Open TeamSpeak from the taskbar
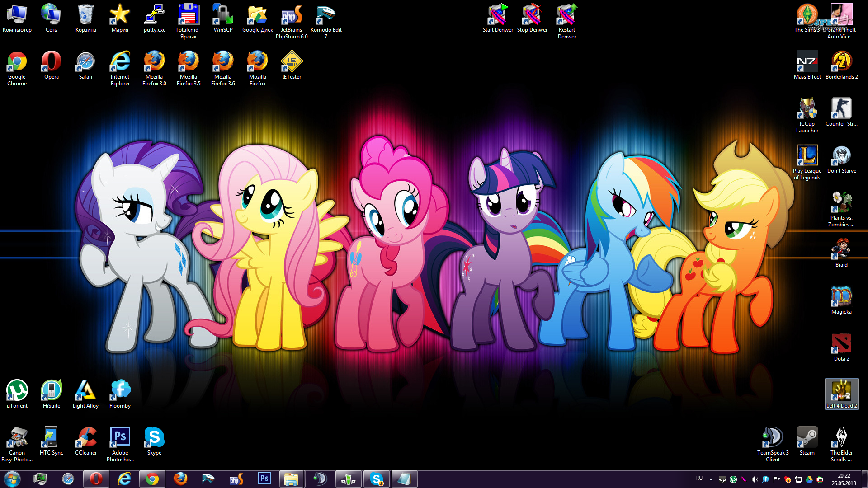Image resolution: width=868 pixels, height=488 pixels. 320,479
